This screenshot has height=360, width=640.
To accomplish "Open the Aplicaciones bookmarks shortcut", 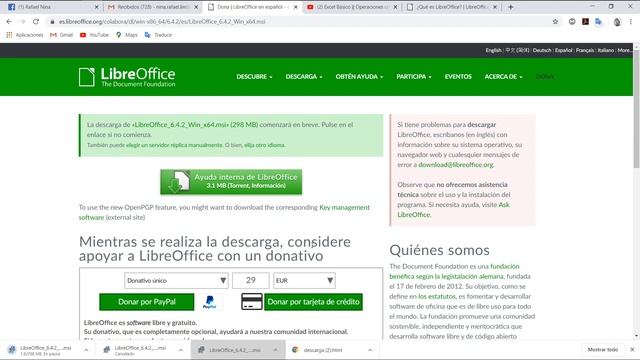I will [x=25, y=35].
